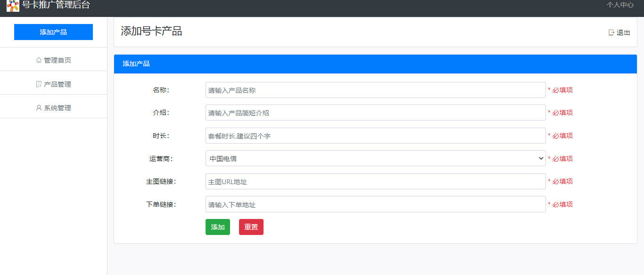The width and height of the screenshot is (644, 275).
Task: Open the 运营商 dropdown showing 中国电信
Action: [x=376, y=158]
